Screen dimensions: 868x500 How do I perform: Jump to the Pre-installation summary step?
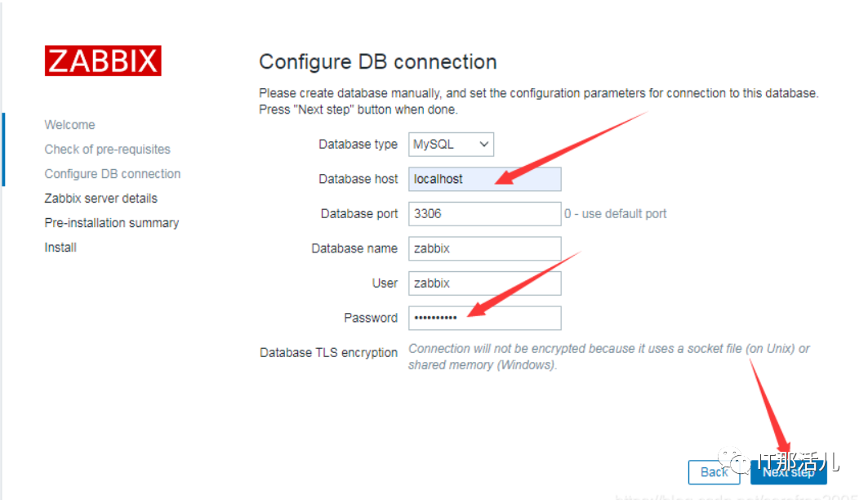pos(111,223)
